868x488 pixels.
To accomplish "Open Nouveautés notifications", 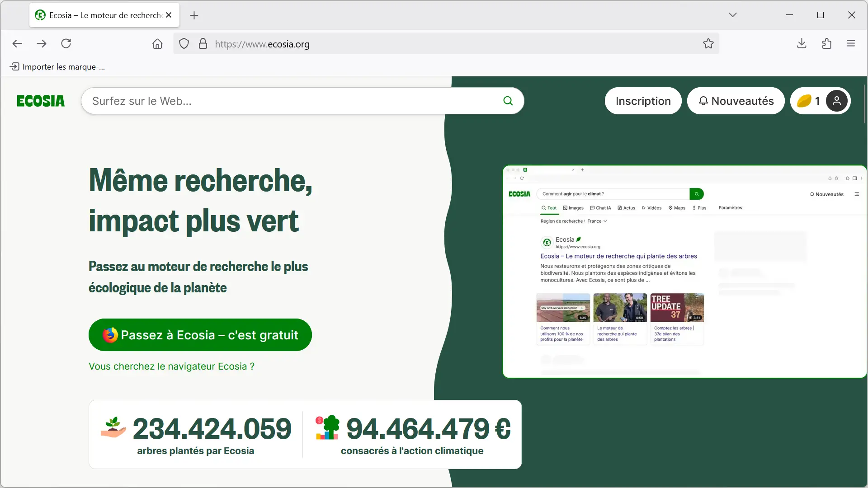I will (736, 101).
